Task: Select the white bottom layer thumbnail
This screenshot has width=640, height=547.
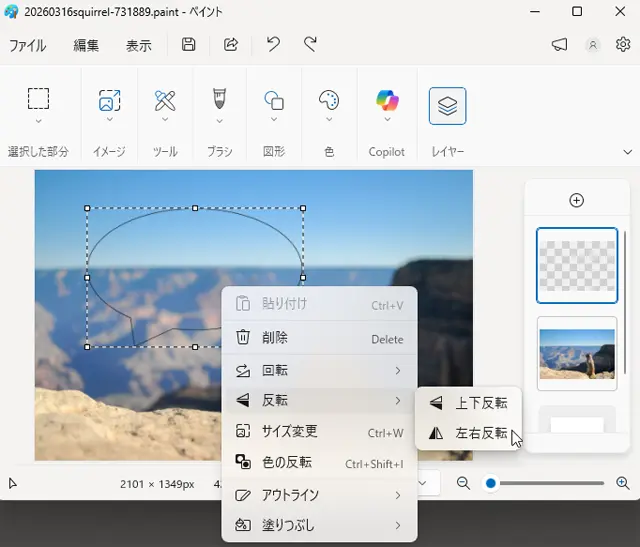Action: coord(577,420)
